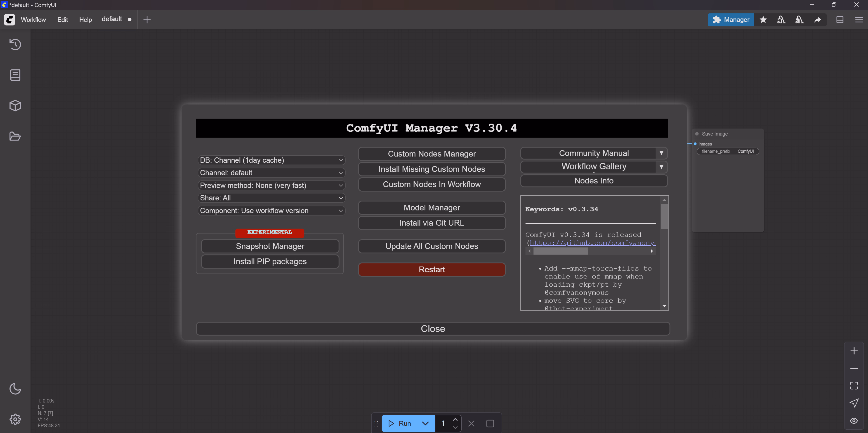Open Custom Nodes Manager
Image resolution: width=868 pixels, height=433 pixels.
coord(432,154)
